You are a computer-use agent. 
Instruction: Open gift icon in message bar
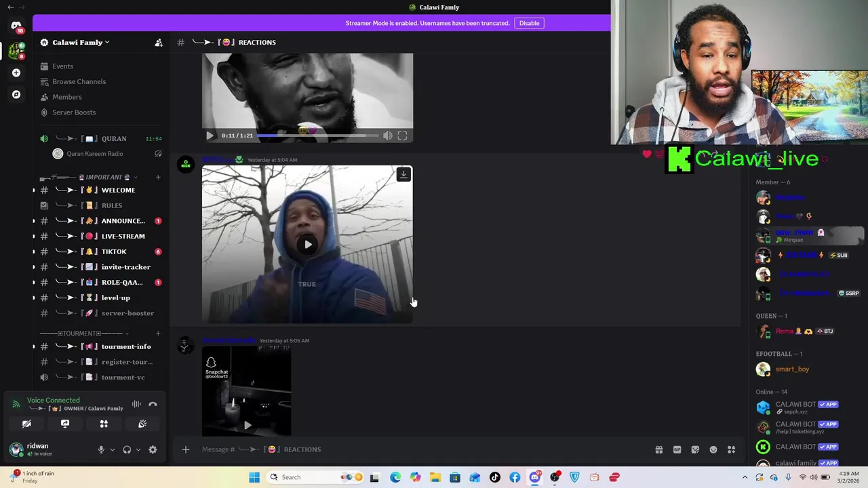(x=659, y=449)
